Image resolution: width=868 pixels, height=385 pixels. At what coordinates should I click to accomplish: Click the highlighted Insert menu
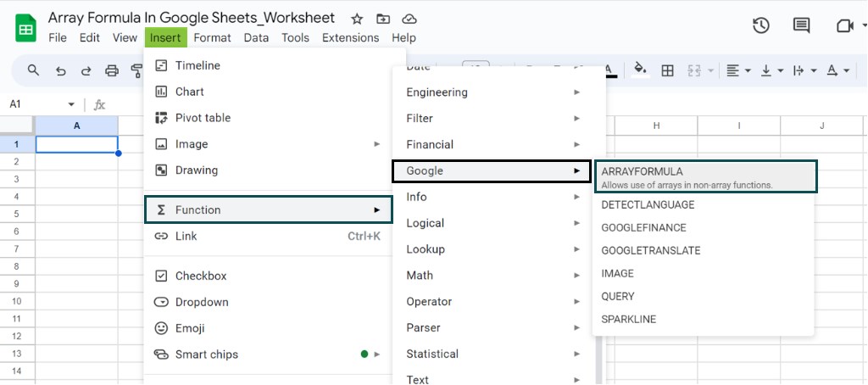click(x=165, y=37)
